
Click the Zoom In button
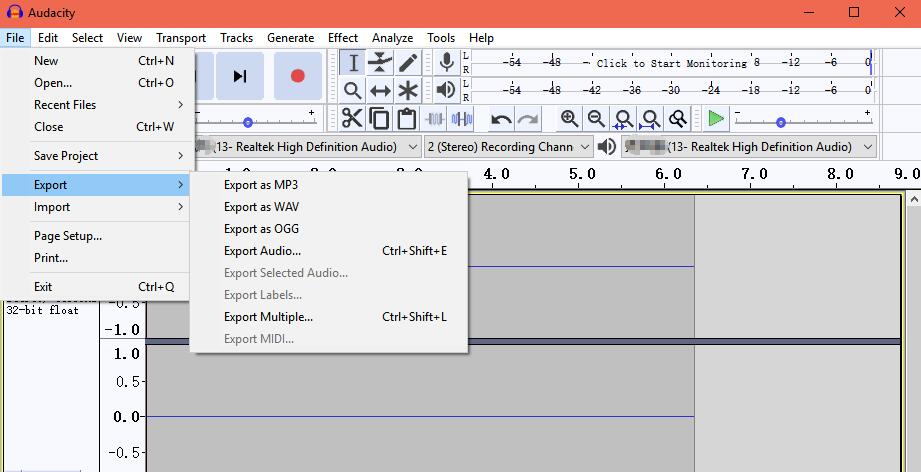pos(569,119)
